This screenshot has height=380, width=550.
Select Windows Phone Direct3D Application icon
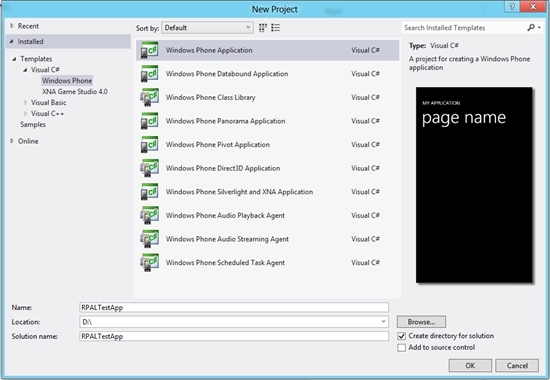[149, 168]
